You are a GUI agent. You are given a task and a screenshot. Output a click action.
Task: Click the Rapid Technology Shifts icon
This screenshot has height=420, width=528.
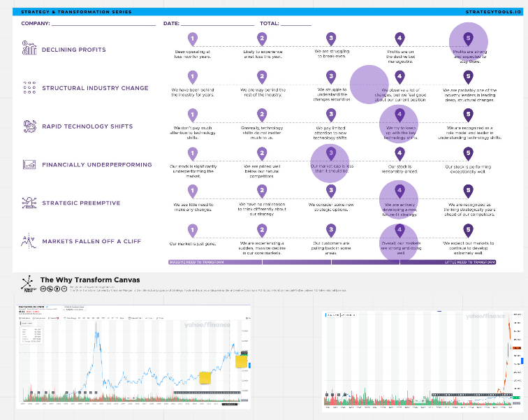pyautogui.click(x=29, y=126)
